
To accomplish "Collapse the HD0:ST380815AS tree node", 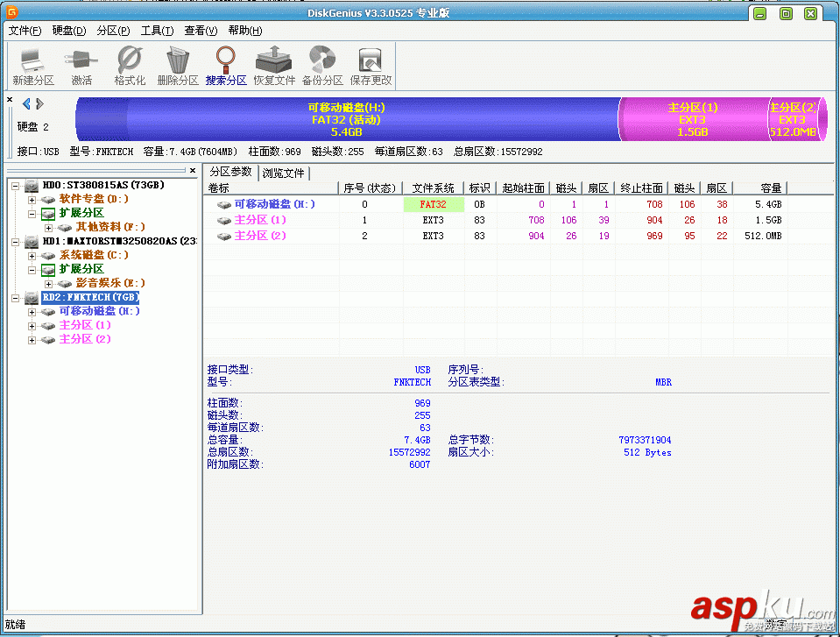I will tap(16, 186).
